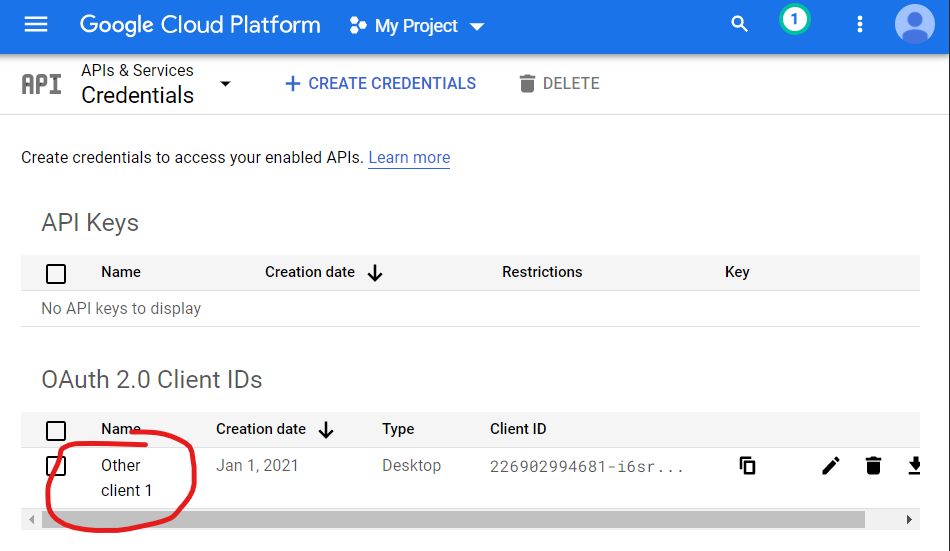Expand the APIs & Services Credentials dropdown

[x=225, y=83]
